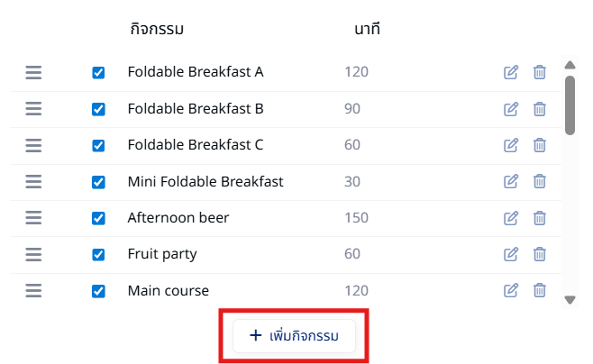Edit the Foldable Breakfast A activity
The height and width of the screenshot is (364, 593).
(511, 72)
